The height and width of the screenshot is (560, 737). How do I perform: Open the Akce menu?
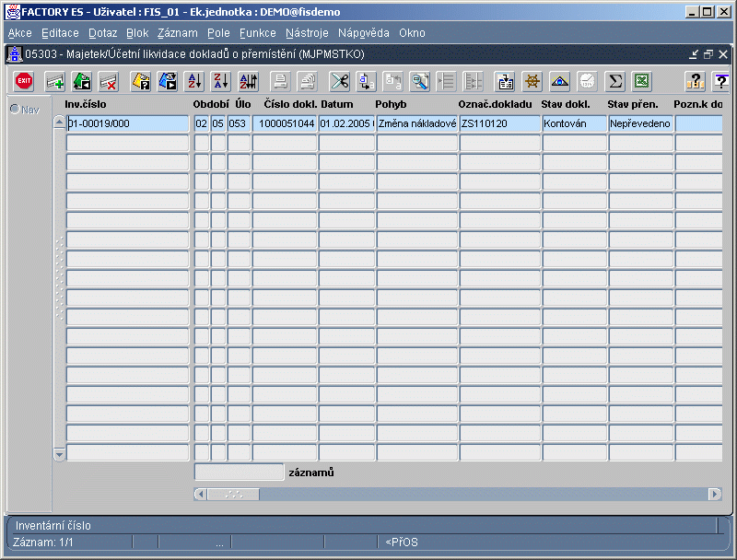point(19,33)
